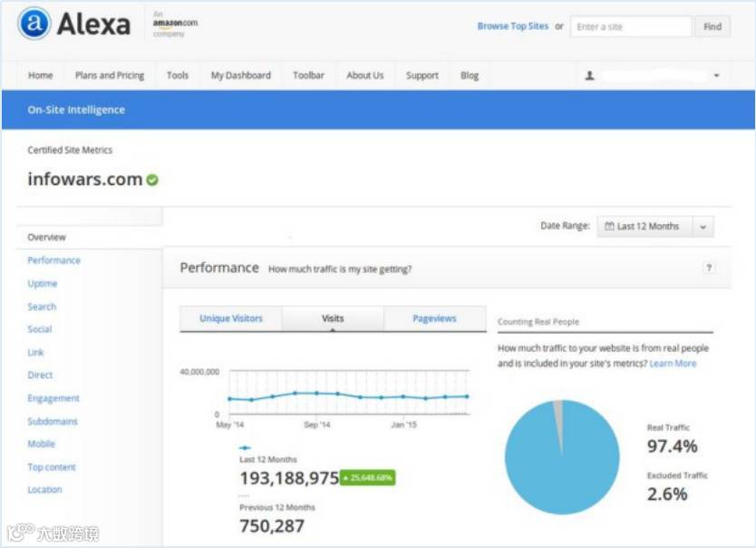This screenshot has height=548, width=756.
Task: Click the Sep '14 axis label
Action: point(316,425)
